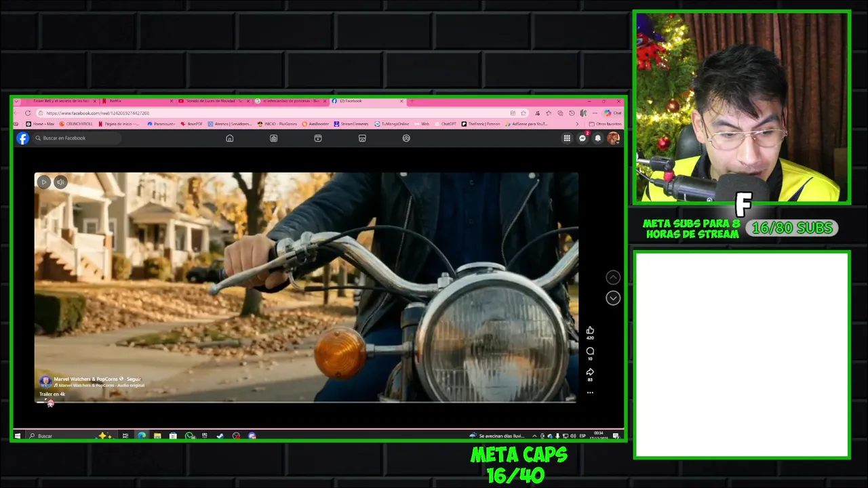The image size is (868, 488).
Task: Open a new browser tab
Action: 412,101
